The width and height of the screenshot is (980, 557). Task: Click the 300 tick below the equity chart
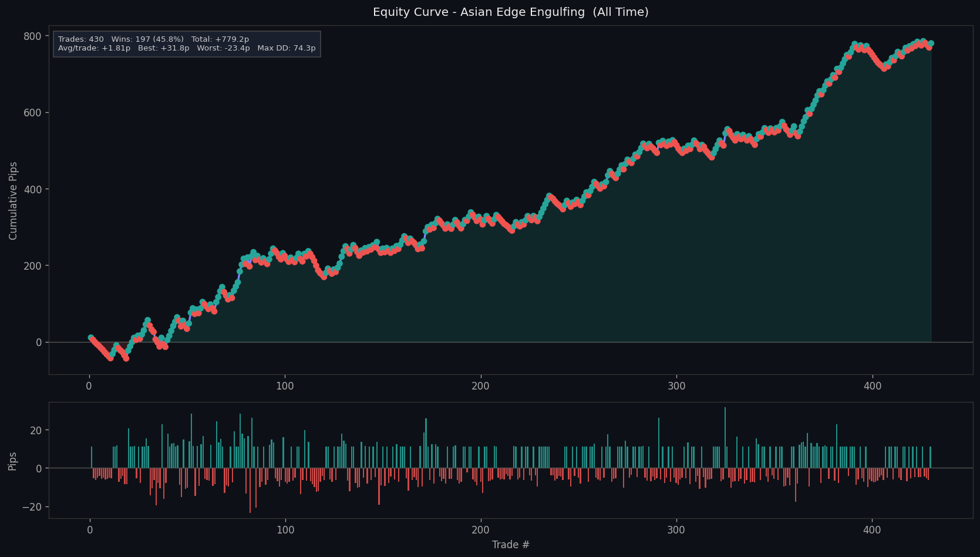[x=676, y=387]
